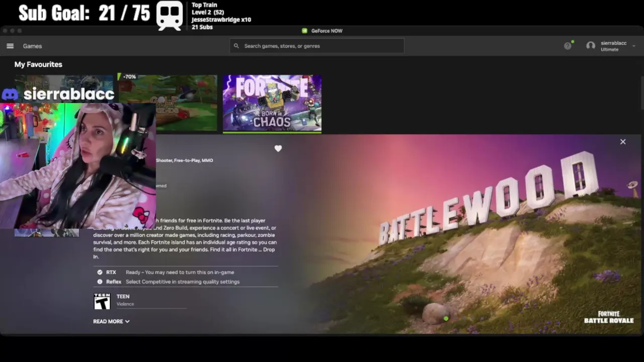Click the Shooter, Free-to-Play, MMO genre text
The height and width of the screenshot is (362, 644).
point(184,160)
